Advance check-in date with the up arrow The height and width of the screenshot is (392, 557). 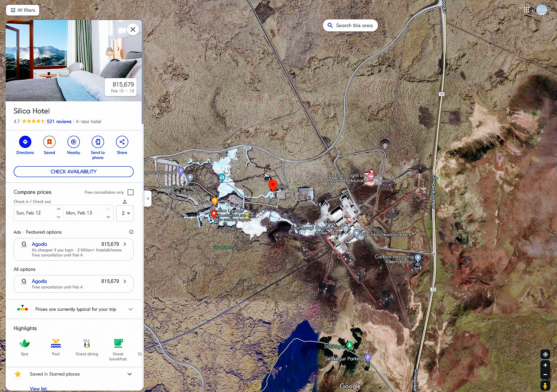[59, 209]
